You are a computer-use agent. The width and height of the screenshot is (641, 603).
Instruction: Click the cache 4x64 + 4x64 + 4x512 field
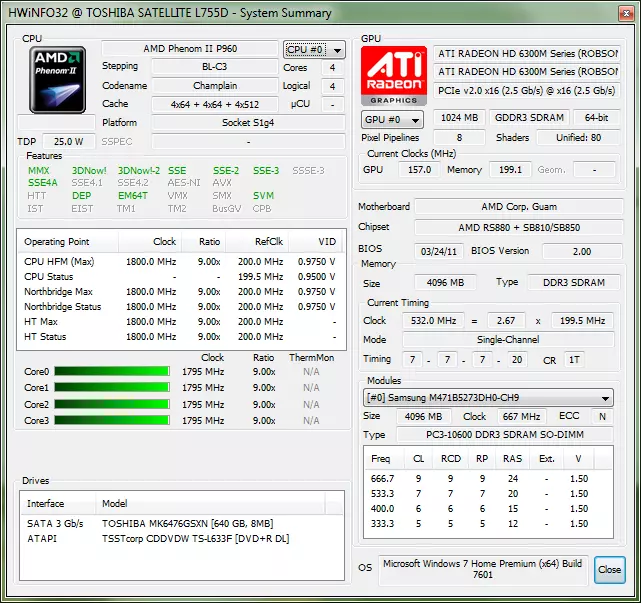[x=215, y=104]
